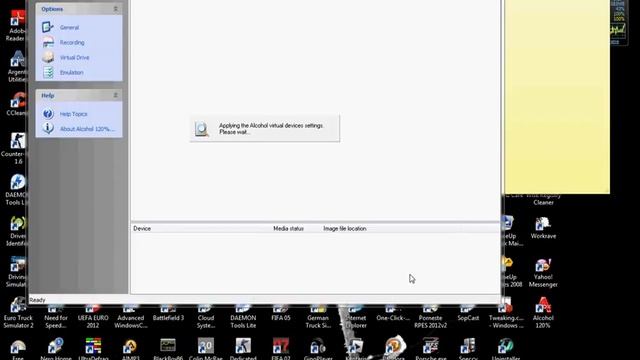
Task: Select Cloud System desktop shortcut
Action: (205, 318)
